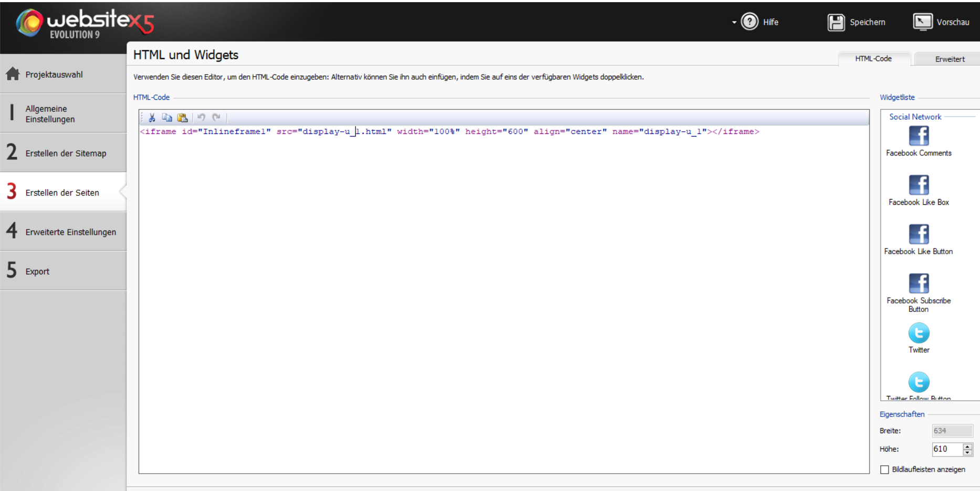Increase Höhe value with up arrow
This screenshot has width=980, height=491.
pyautogui.click(x=967, y=446)
